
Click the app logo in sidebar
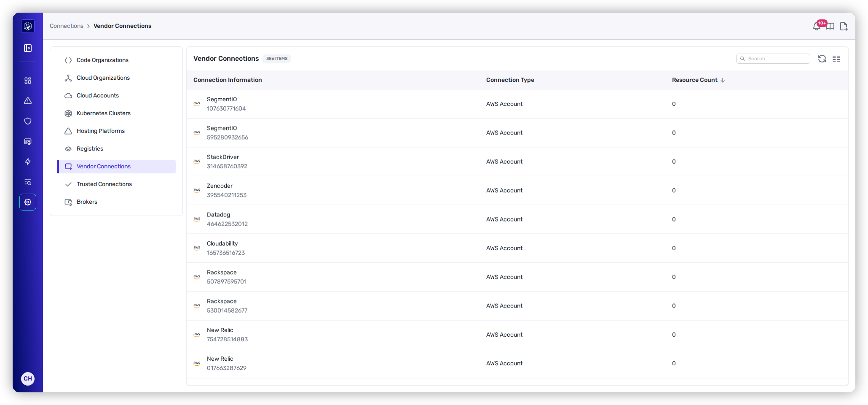click(28, 26)
